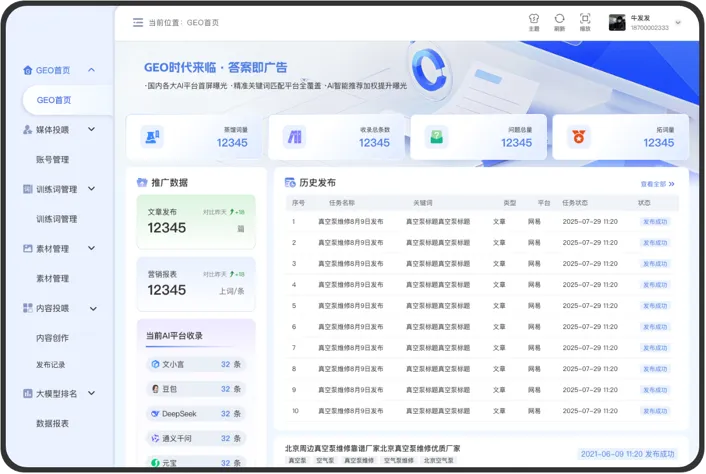Image resolution: width=706 pixels, height=474 pixels.
Task: Click the 通义千问 platform icon
Action: (155, 438)
